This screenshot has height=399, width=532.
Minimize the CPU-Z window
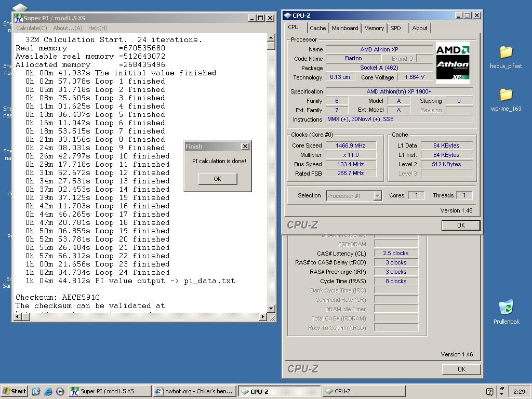pos(459,16)
